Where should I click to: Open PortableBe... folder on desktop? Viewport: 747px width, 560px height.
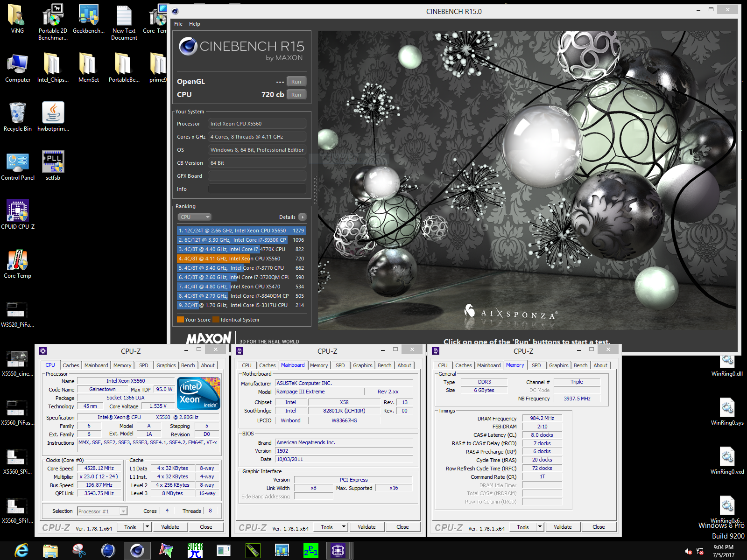(x=124, y=68)
